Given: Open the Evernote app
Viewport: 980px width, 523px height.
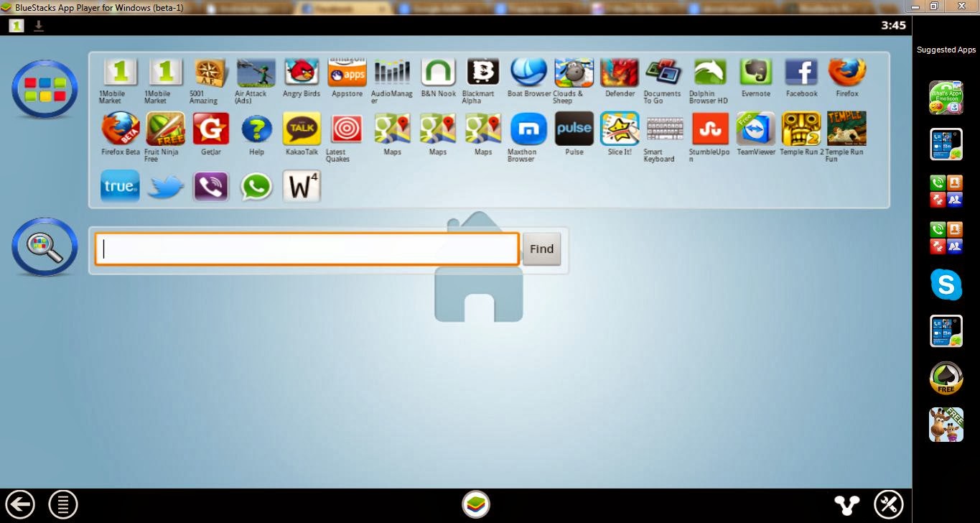Looking at the screenshot, I should (x=755, y=73).
